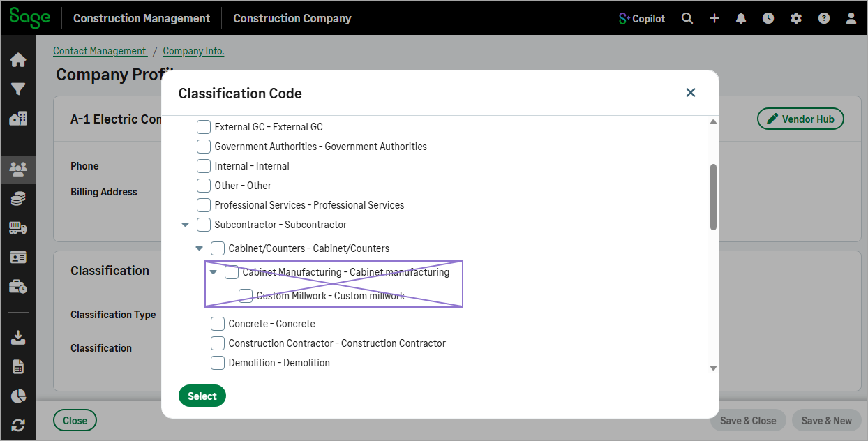The height and width of the screenshot is (441, 868).
Task: Click 'Demolition - Demolition' row text
Action: coord(279,363)
